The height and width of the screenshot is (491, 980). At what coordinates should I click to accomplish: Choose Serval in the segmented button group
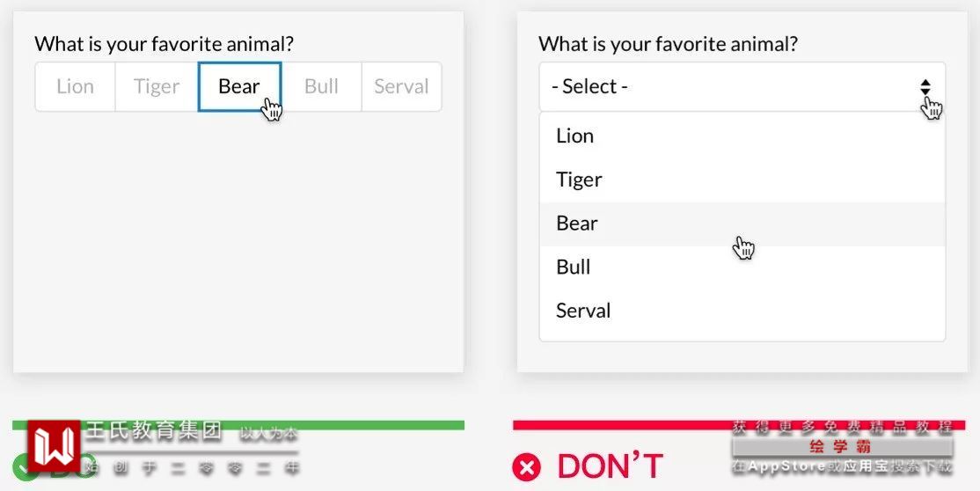(401, 86)
